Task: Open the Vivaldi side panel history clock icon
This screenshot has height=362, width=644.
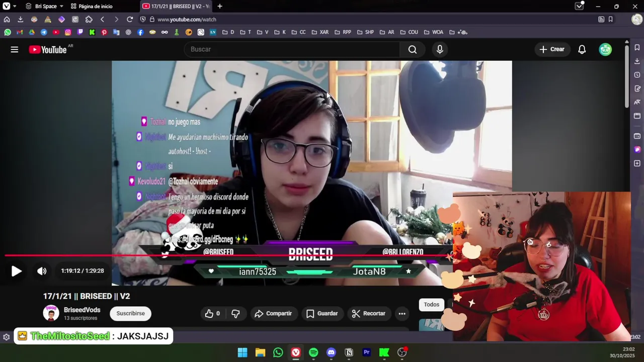Action: pos(637,75)
